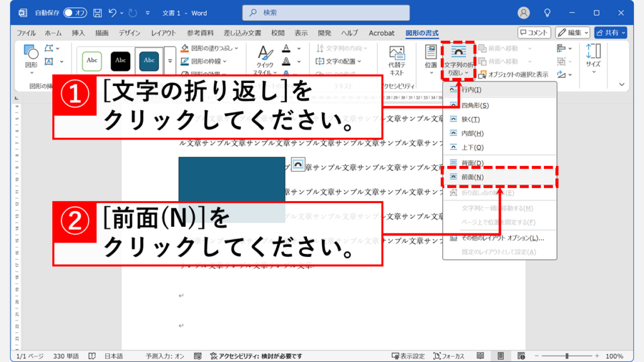This screenshot has width=644, height=362.
Task: Switch to the Insert (挿入) tab
Action: [x=78, y=33]
